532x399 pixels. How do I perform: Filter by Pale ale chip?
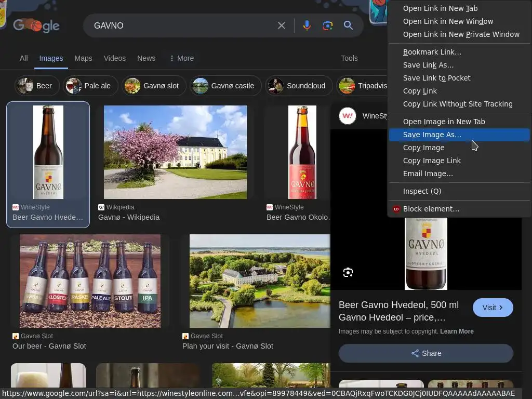coord(90,86)
